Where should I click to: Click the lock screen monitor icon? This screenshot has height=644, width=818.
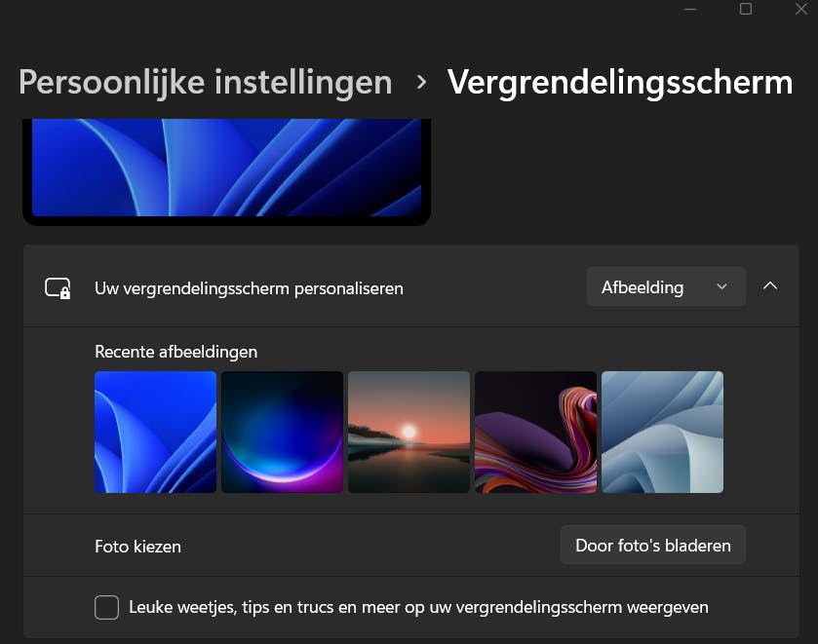[58, 287]
